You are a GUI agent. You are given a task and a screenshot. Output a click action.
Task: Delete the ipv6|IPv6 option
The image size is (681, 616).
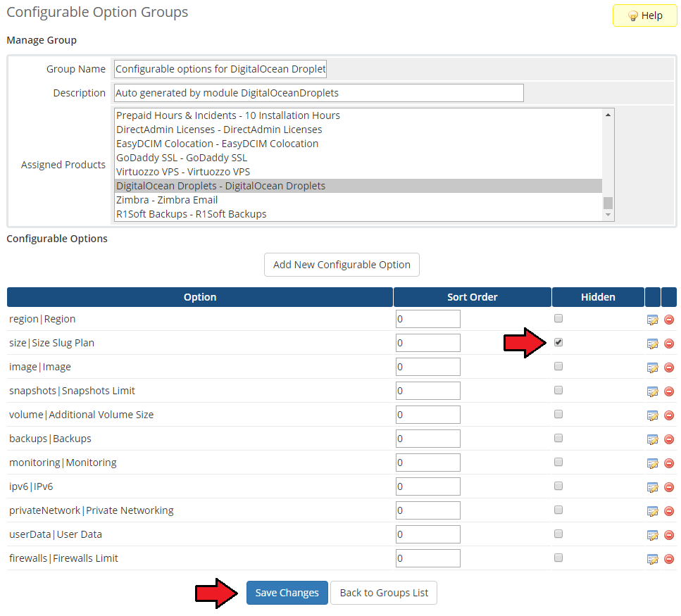pyautogui.click(x=669, y=487)
